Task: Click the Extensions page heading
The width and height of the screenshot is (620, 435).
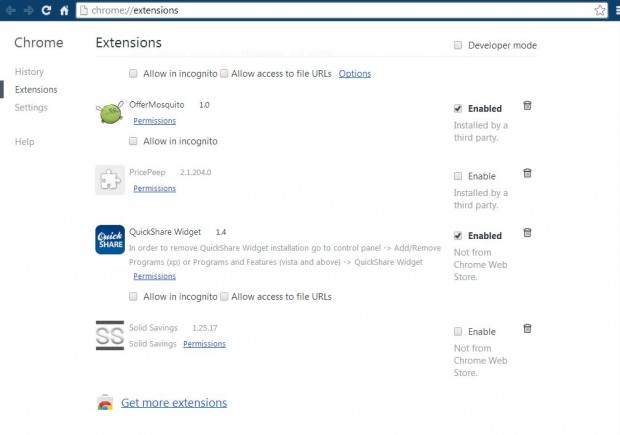Action: tap(129, 43)
